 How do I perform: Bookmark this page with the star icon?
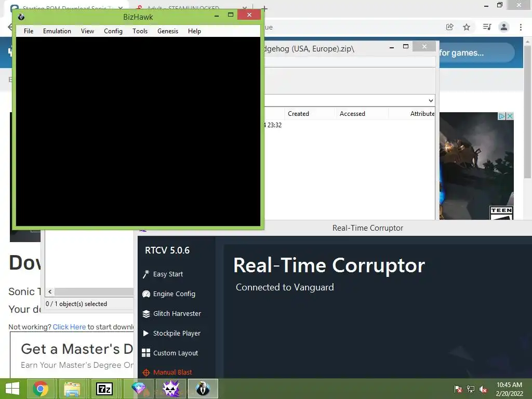(x=467, y=27)
